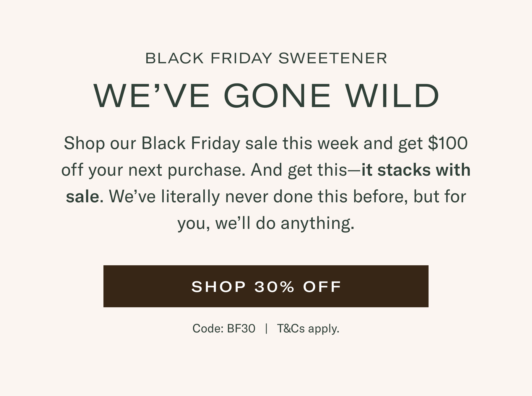This screenshot has width=532, height=396.
Task: Click the "$100" amount in the paragraph
Action: point(448,143)
